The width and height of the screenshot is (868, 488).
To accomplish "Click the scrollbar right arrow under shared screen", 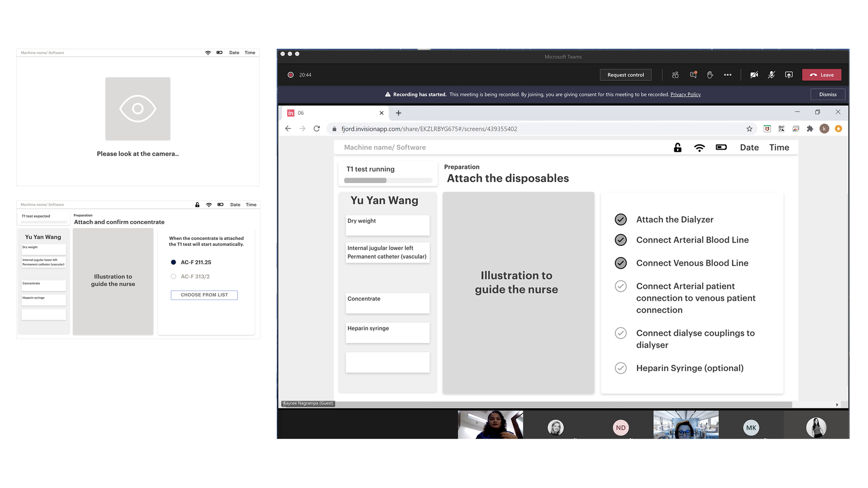I will [837, 405].
